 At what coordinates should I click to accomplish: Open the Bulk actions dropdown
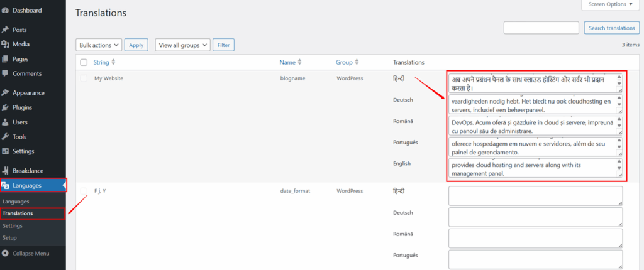99,45
